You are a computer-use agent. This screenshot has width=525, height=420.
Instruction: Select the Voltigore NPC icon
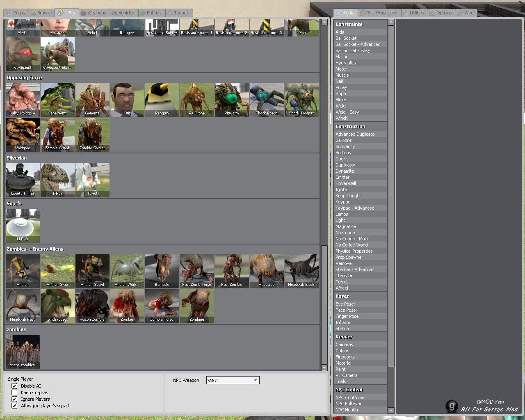pos(23,135)
